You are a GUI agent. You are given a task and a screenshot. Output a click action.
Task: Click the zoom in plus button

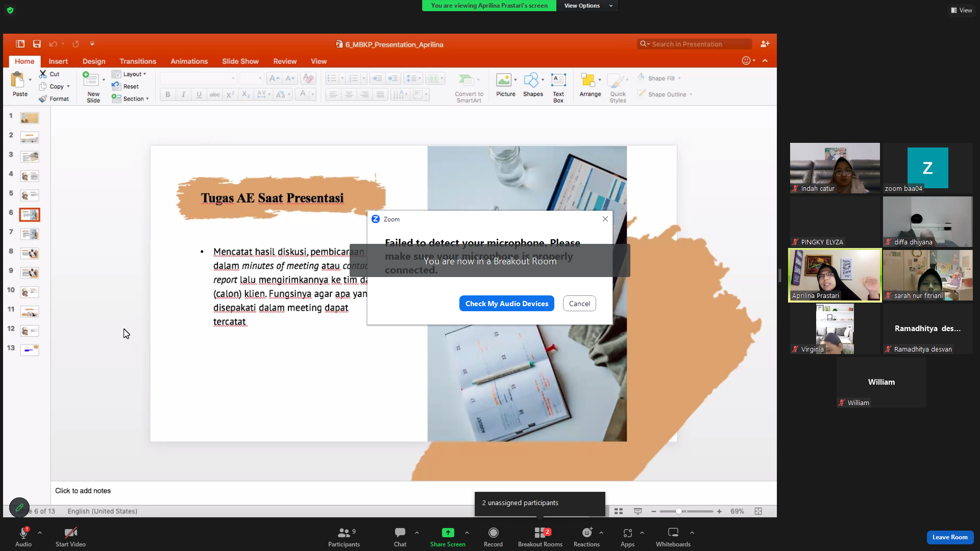[x=719, y=511]
